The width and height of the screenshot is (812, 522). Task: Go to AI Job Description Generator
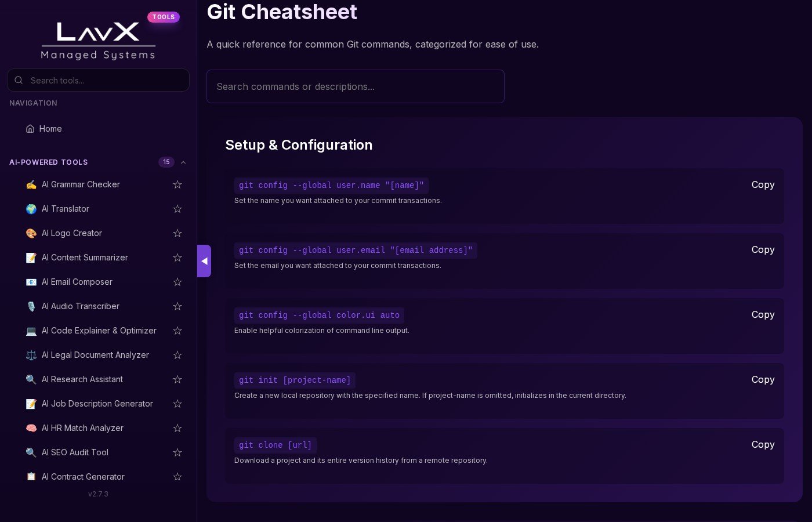(x=97, y=404)
